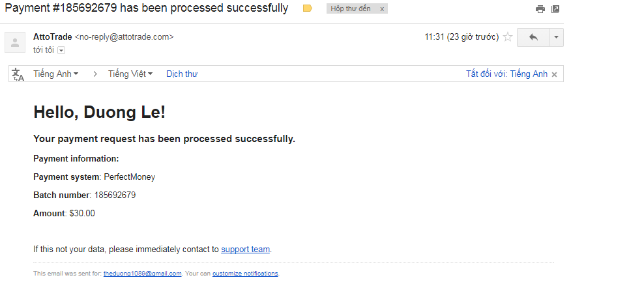Click 'Tắt đối với: Tiếng Anh' link
This screenshot has height=299, width=644.
506,74
